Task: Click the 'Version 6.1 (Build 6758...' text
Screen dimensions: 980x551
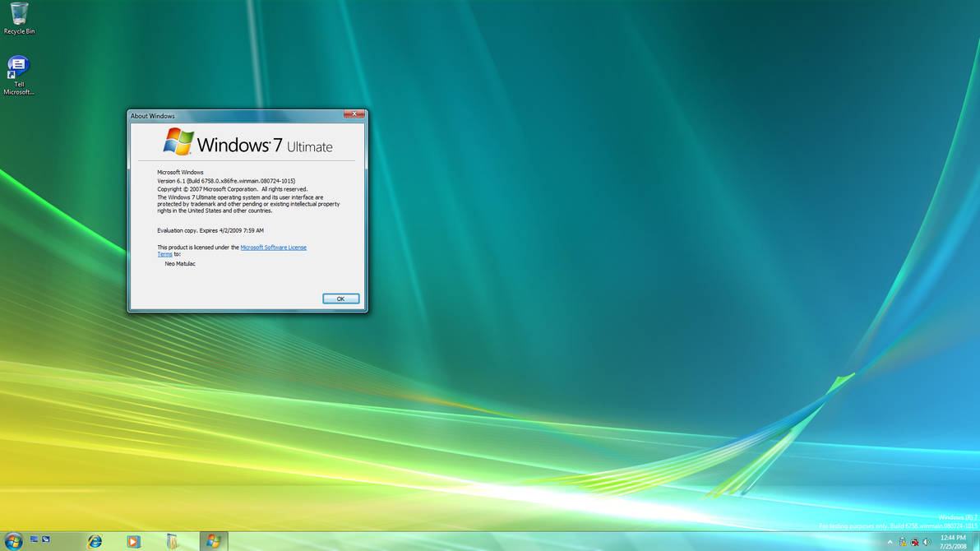Action: click(x=226, y=181)
